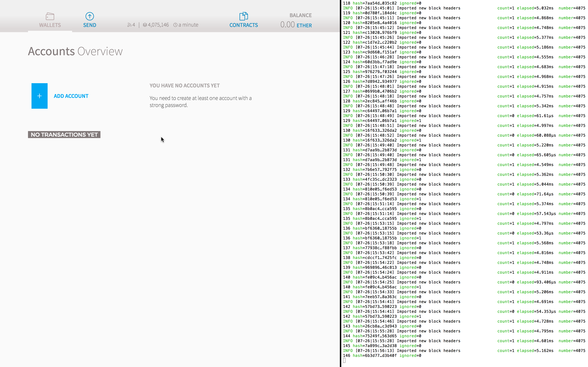Click the 0.00 balance amount
The height and width of the screenshot is (367, 588).
click(x=287, y=25)
